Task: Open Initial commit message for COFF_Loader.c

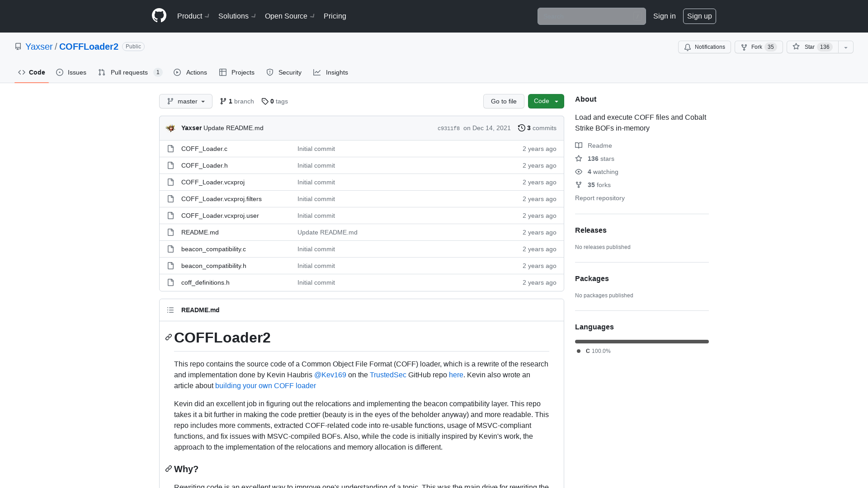Action: (x=316, y=149)
